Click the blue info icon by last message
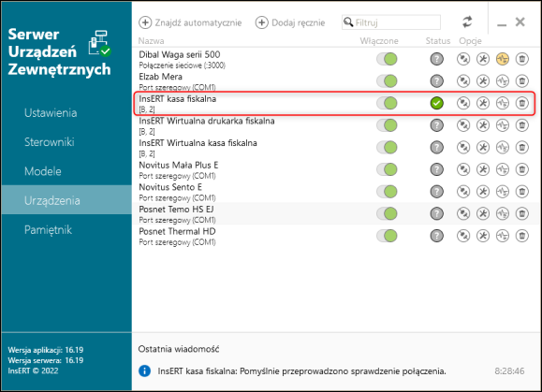542x392 pixels. coord(144,371)
